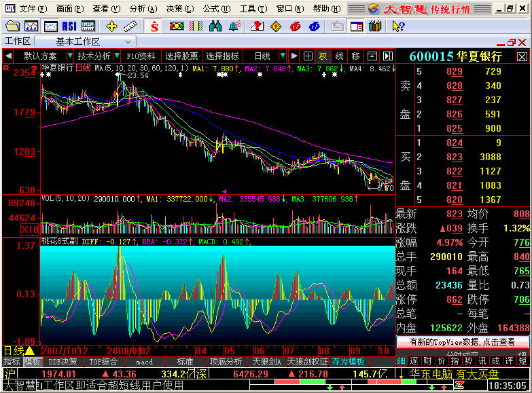Switch to the 模板 tab at bottom left
532x393 pixels.
[x=32, y=362]
